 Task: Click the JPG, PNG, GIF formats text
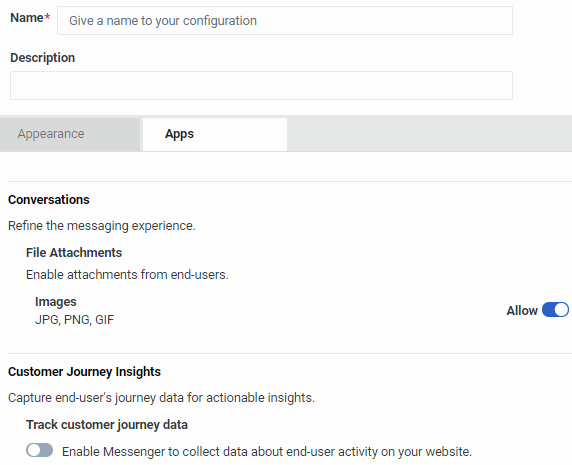click(x=74, y=320)
